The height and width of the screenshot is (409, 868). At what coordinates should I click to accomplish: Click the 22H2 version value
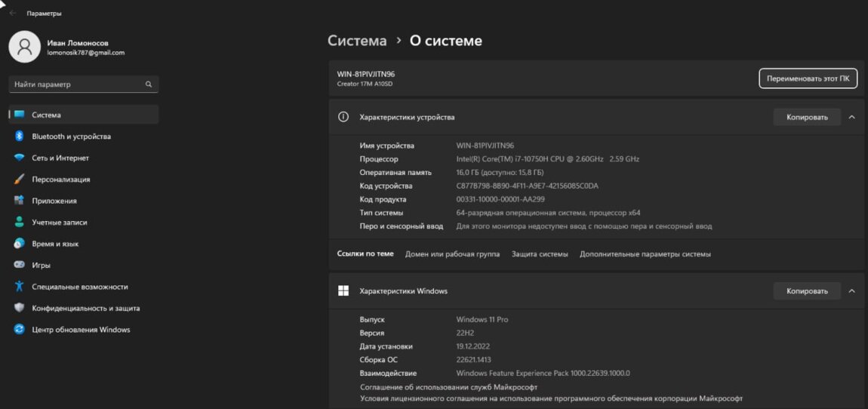point(465,333)
